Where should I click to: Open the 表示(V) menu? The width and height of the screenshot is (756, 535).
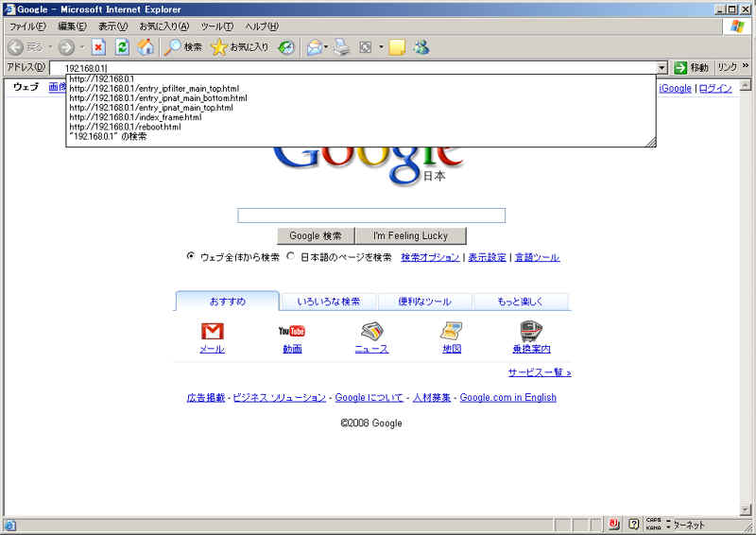(113, 26)
